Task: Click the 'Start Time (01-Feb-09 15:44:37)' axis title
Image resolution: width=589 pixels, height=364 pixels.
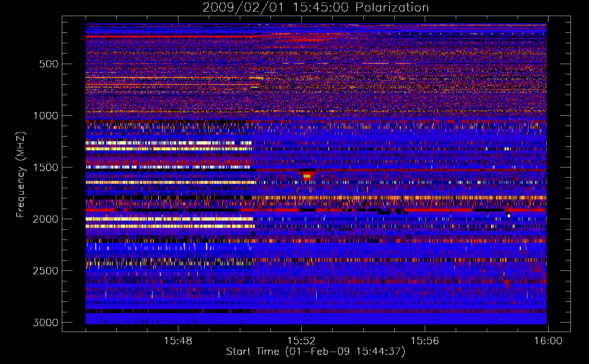Action: click(x=316, y=352)
